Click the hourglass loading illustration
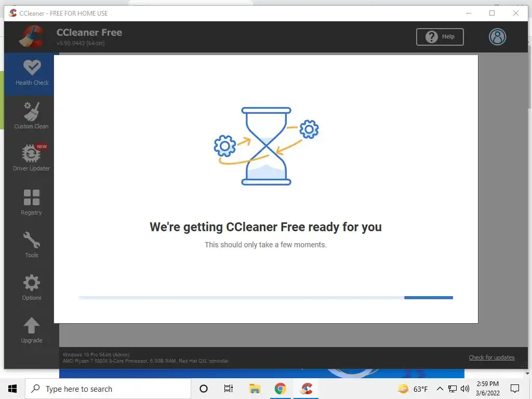532x399 pixels. (x=267, y=146)
